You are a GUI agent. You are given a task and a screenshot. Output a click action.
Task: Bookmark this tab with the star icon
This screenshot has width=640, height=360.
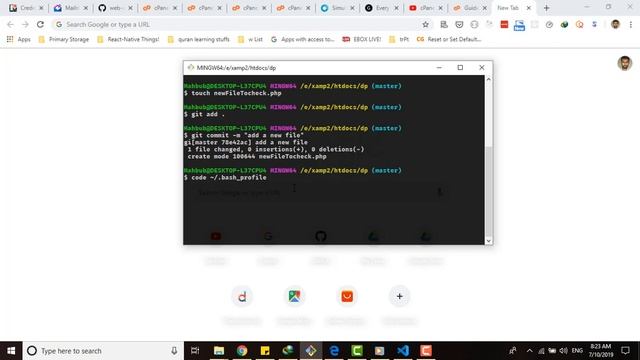point(425,24)
